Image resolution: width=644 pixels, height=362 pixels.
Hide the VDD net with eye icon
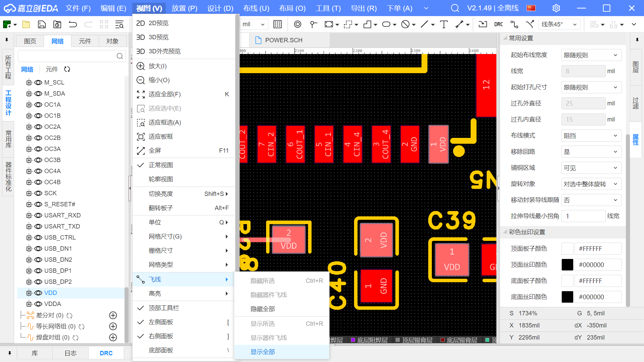(39, 293)
